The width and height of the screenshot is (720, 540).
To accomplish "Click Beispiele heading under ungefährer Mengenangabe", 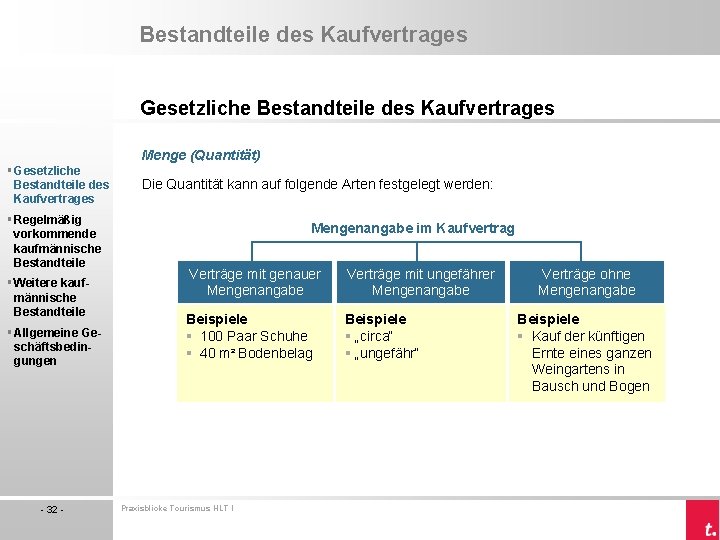I will [376, 319].
